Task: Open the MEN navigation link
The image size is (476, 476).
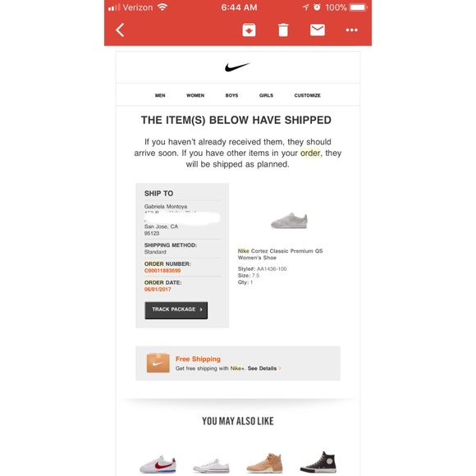Action: click(160, 95)
